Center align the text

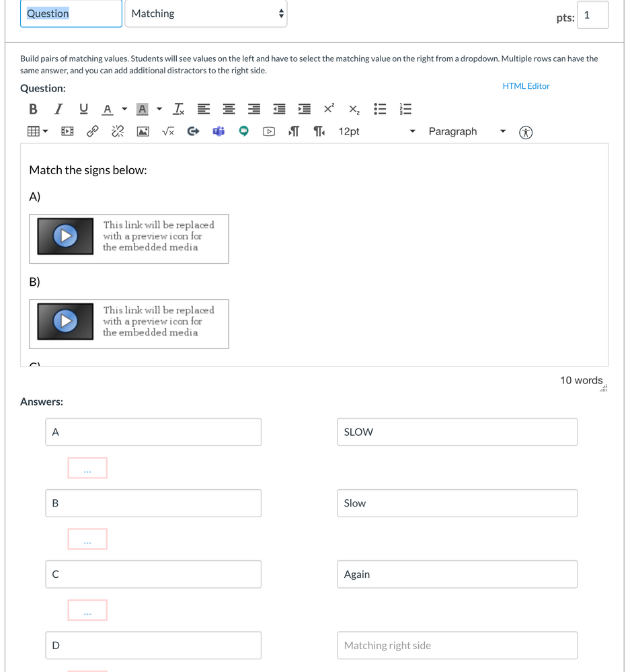click(x=229, y=109)
